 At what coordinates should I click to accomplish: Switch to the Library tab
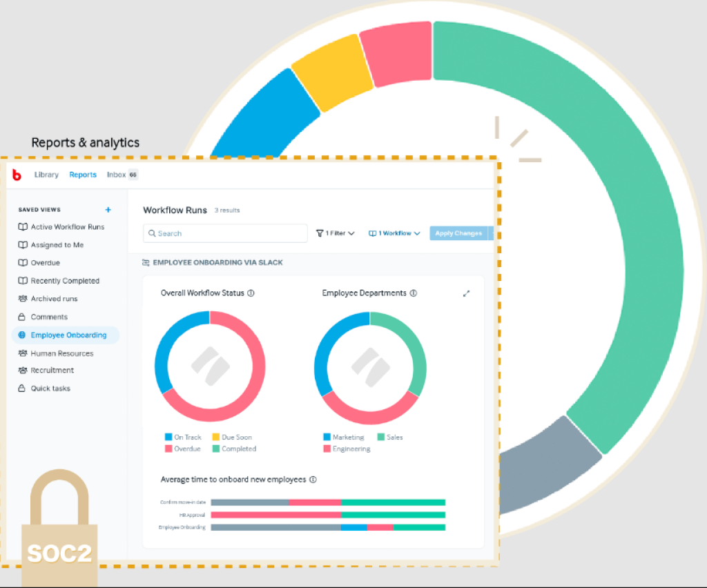[46, 175]
